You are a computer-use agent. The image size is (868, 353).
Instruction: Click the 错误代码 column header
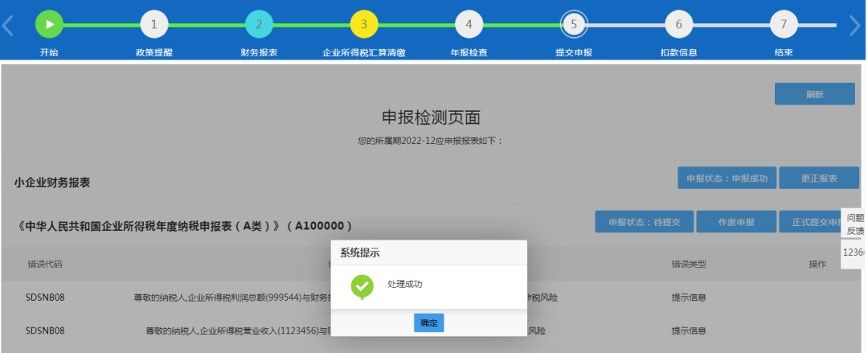click(x=44, y=264)
